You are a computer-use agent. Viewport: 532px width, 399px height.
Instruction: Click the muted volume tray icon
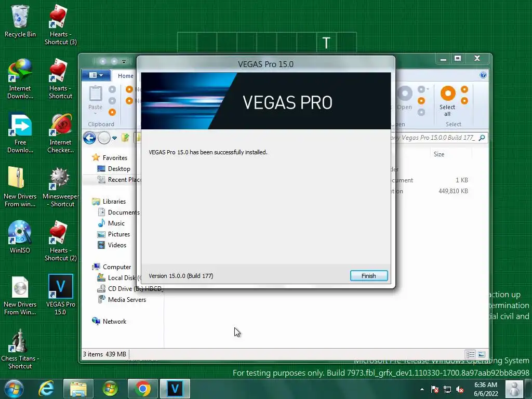460,390
